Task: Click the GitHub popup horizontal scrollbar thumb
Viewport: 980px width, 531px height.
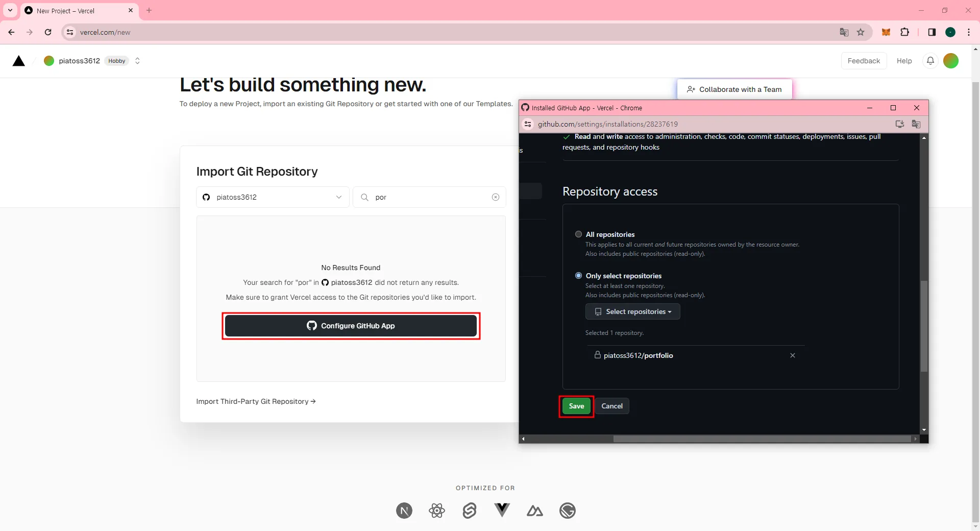Action: (x=762, y=439)
